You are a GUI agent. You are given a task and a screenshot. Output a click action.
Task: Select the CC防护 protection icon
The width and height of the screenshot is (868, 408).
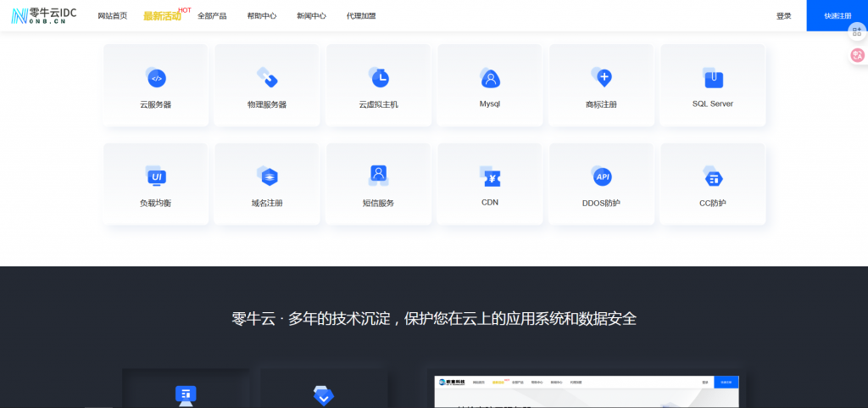tap(713, 176)
